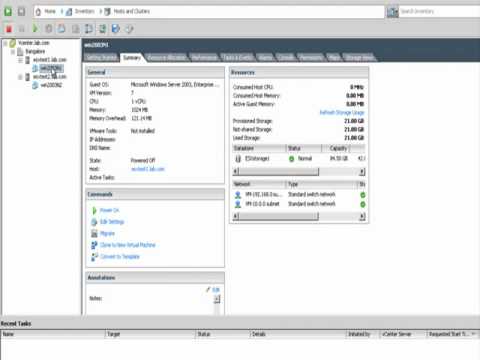Screen dimensions: 480x360
Task: Click Clone to New Virtual Machine link
Action: point(128,245)
